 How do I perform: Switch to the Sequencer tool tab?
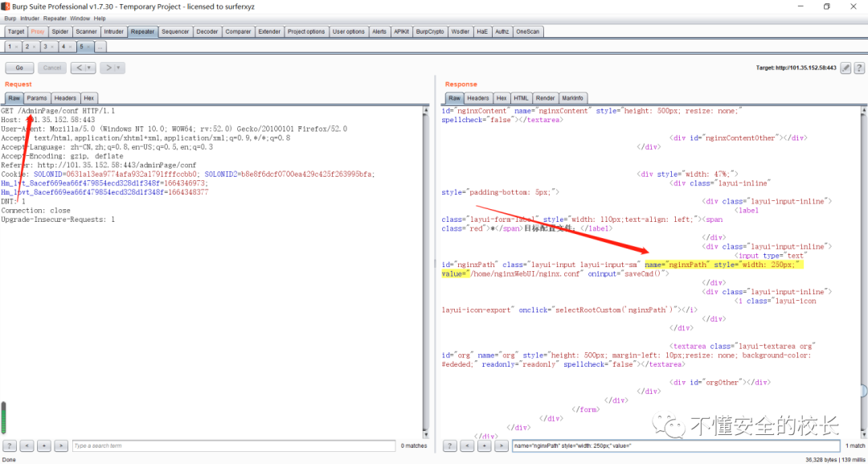(x=175, y=31)
